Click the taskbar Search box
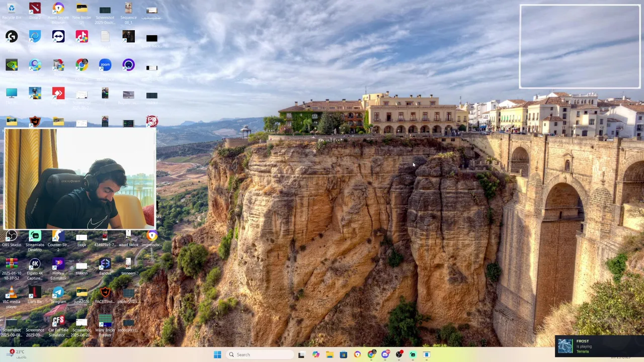This screenshot has width=644, height=362. 259,354
